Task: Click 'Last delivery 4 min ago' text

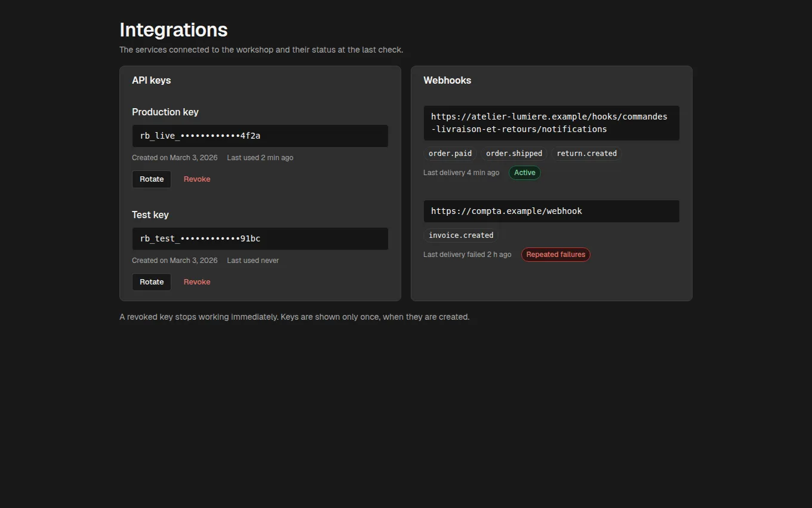Action: tap(461, 173)
